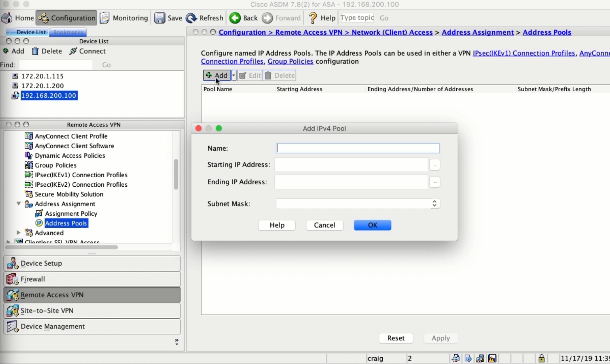The height and width of the screenshot is (364, 610).
Task: Click the Device Setup section icon
Action: (x=13, y=263)
